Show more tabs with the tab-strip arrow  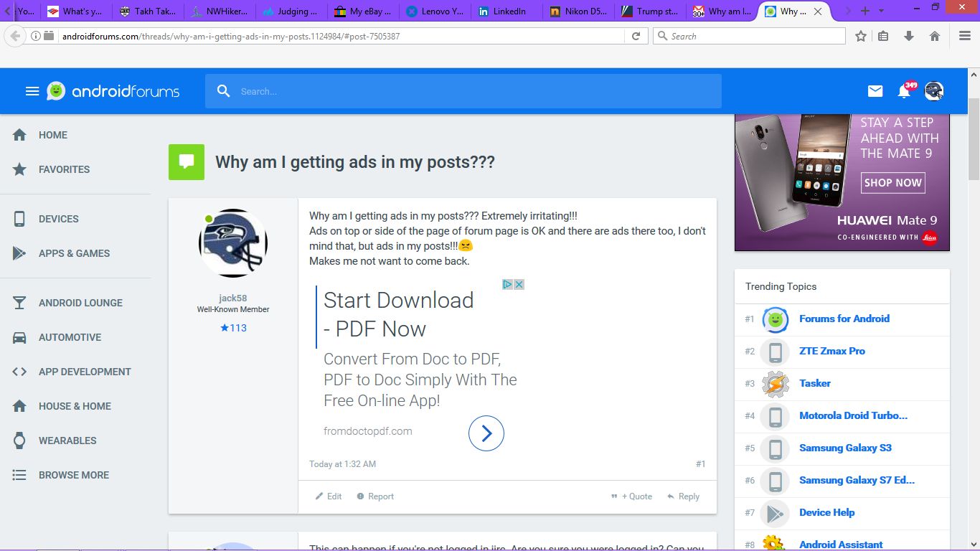pos(849,11)
